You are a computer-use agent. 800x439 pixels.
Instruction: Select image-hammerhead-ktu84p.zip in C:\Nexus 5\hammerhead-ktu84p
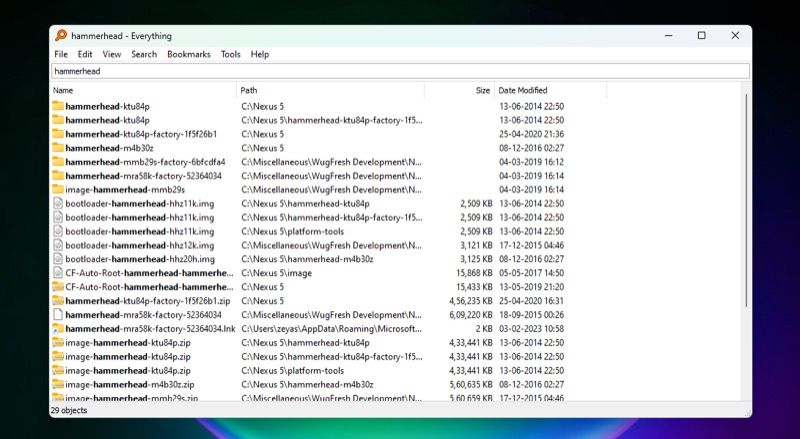128,343
